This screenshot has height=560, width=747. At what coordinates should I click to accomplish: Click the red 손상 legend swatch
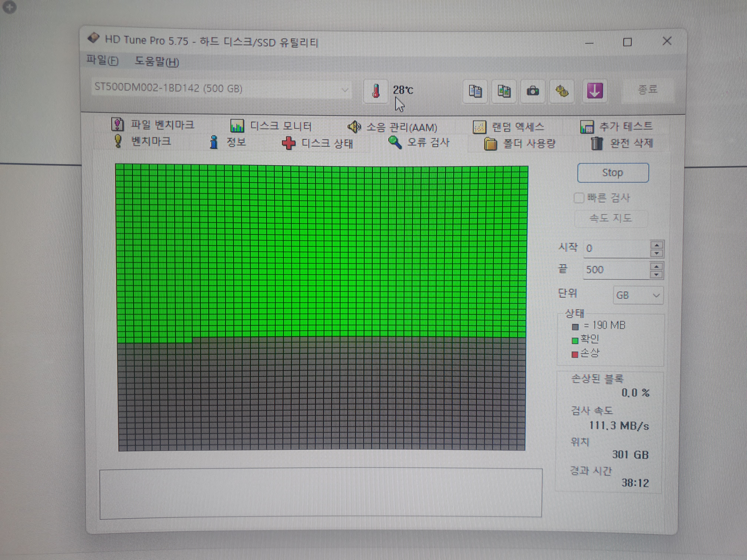[x=575, y=354]
